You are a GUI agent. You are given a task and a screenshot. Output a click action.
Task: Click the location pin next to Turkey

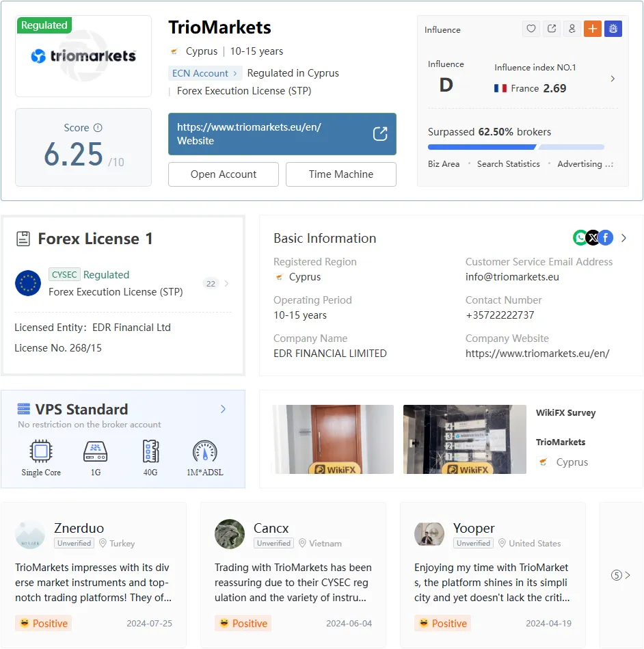point(103,543)
